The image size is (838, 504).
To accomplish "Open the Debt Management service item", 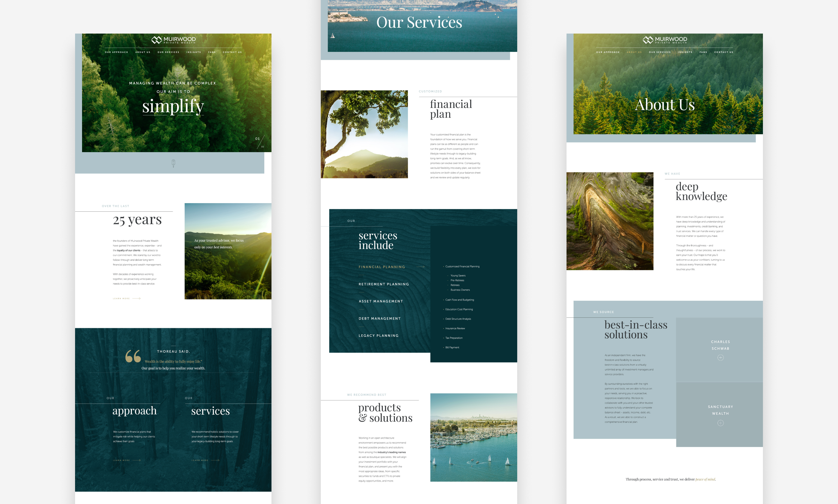I will point(380,318).
